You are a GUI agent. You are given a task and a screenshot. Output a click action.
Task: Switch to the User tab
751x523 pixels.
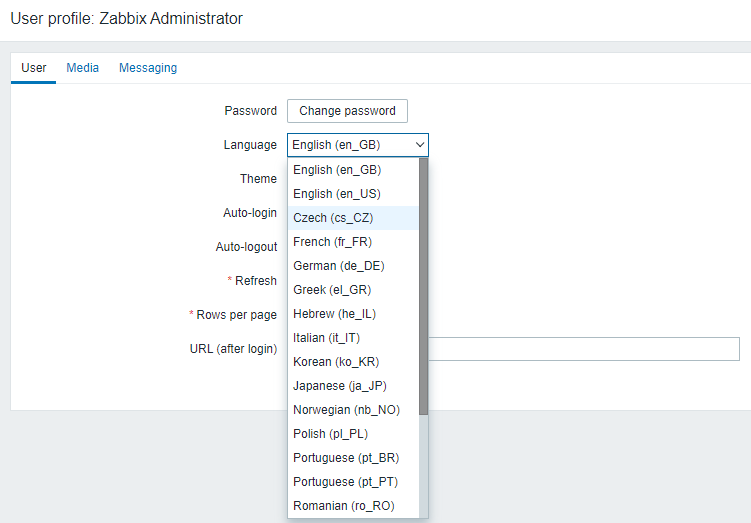tap(34, 68)
